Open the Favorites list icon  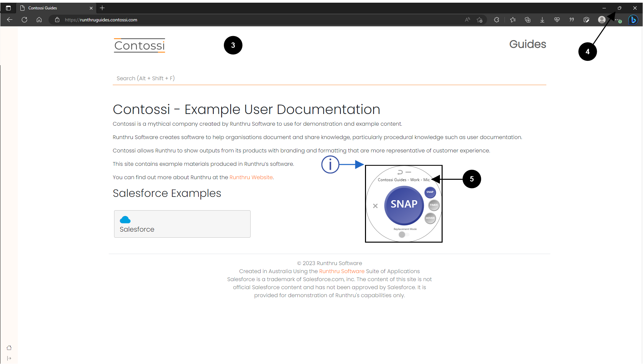pos(513,20)
